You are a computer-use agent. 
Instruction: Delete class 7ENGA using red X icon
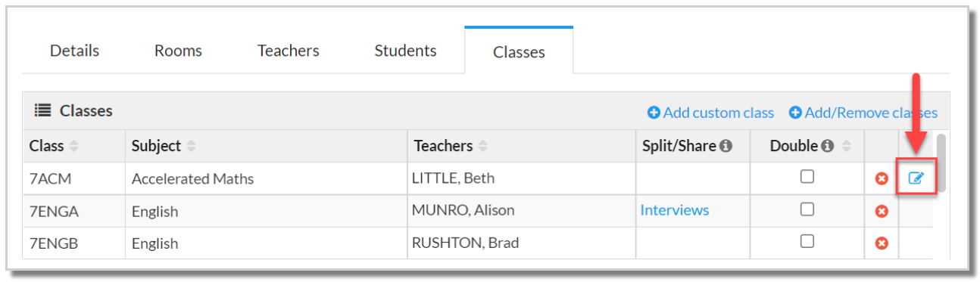tap(882, 211)
